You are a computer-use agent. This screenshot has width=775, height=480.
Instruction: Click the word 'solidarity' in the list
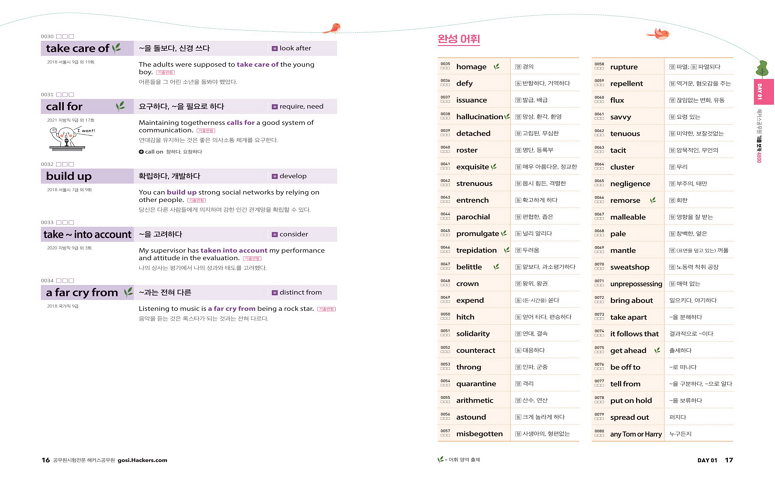pyautogui.click(x=473, y=334)
